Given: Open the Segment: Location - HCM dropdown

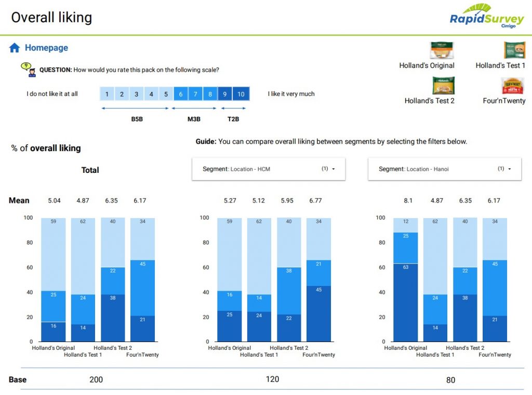Looking at the screenshot, I should pos(269,169).
